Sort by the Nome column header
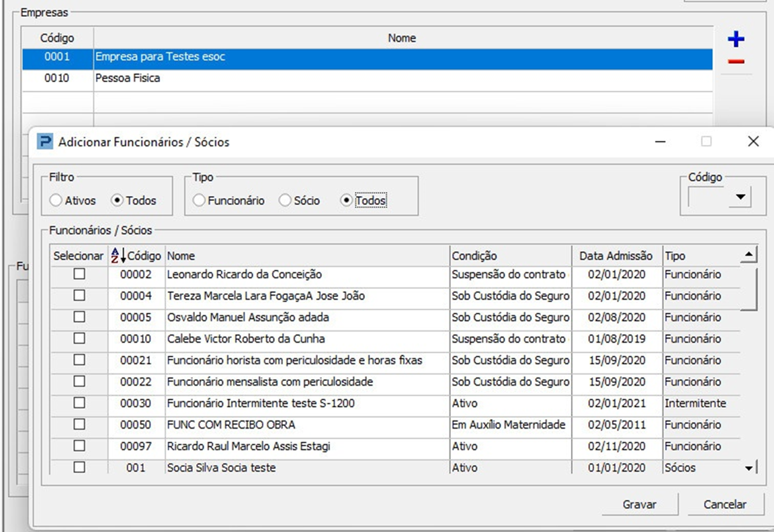This screenshot has height=532, width=774. coord(306,256)
